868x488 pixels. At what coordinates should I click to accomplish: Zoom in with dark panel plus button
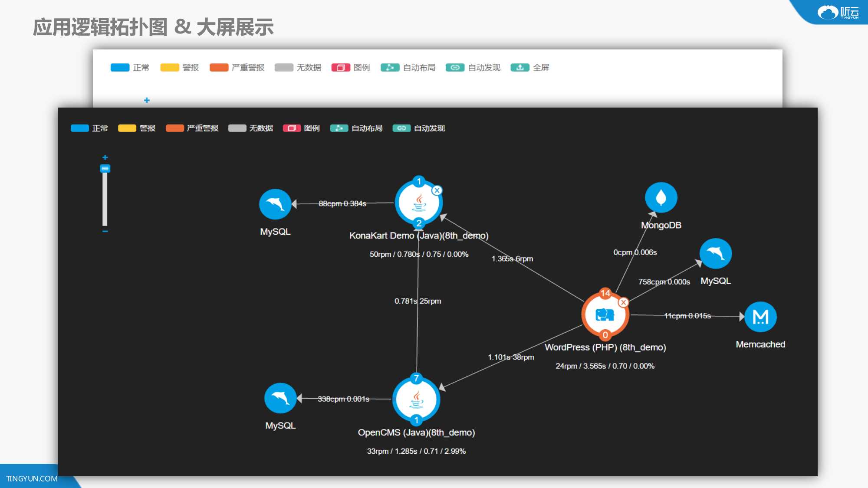(x=105, y=157)
